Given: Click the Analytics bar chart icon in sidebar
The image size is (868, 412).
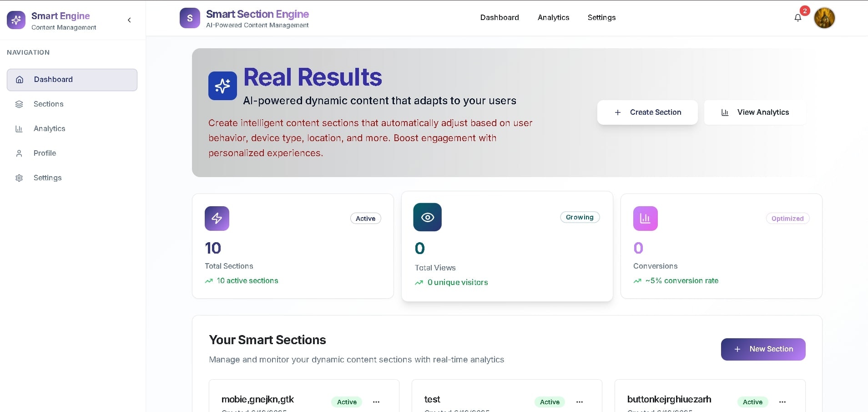Looking at the screenshot, I should click(x=19, y=129).
